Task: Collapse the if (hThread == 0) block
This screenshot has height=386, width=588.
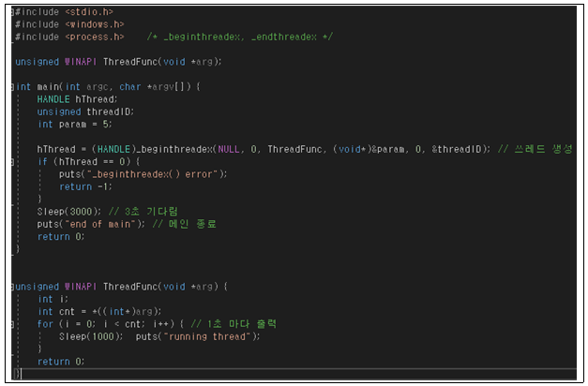Action: pyautogui.click(x=12, y=162)
